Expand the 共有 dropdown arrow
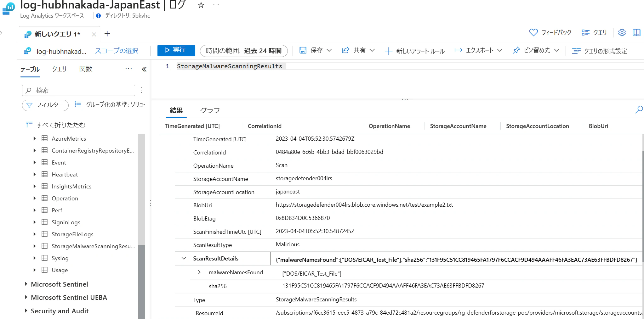The width and height of the screenshot is (644, 319). pos(372,50)
